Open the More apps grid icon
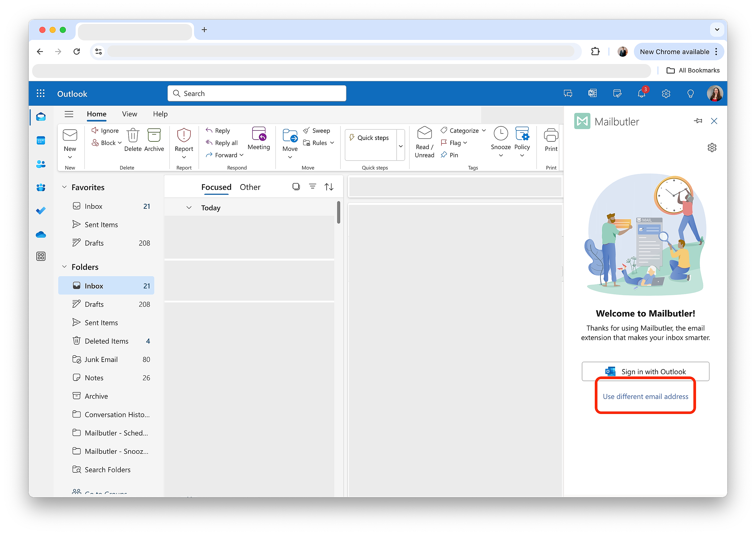The image size is (756, 535). pyautogui.click(x=41, y=256)
